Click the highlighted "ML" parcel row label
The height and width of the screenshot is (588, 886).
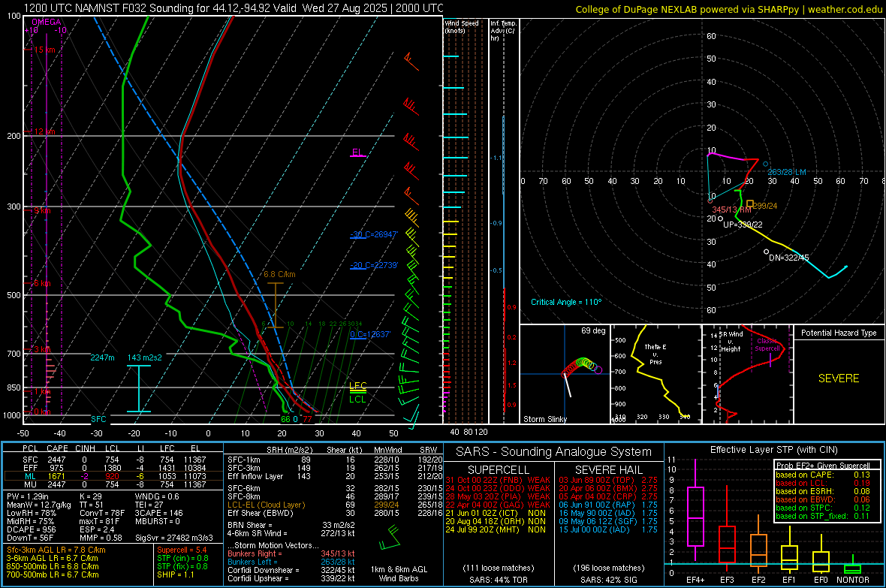[x=30, y=476]
